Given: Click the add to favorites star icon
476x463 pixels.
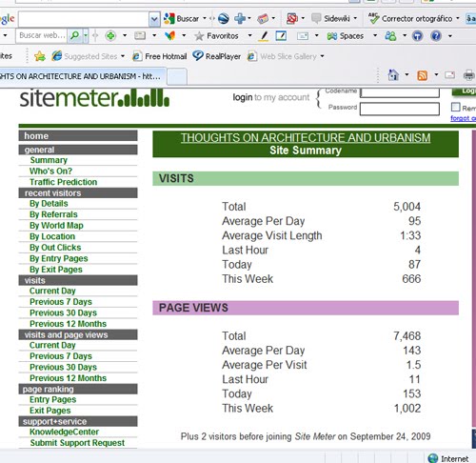Looking at the screenshot, I should 40,56.
